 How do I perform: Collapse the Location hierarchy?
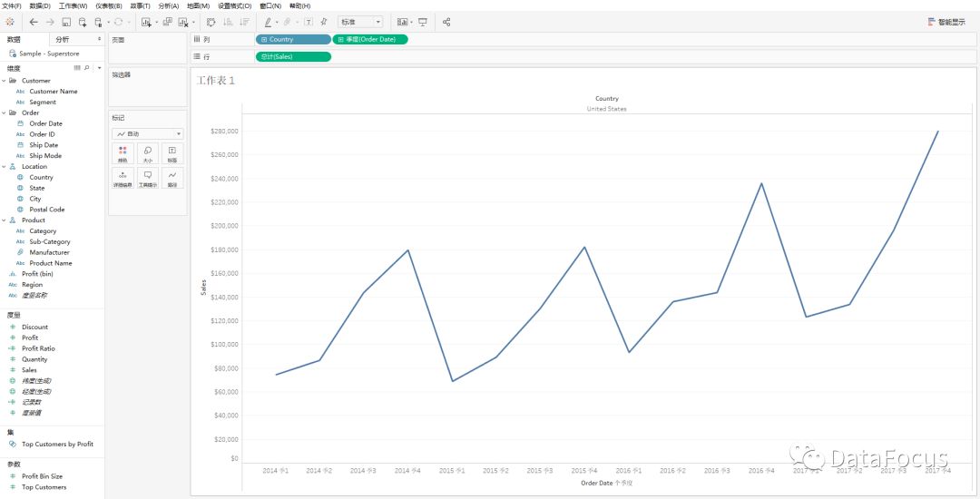(x=4, y=167)
